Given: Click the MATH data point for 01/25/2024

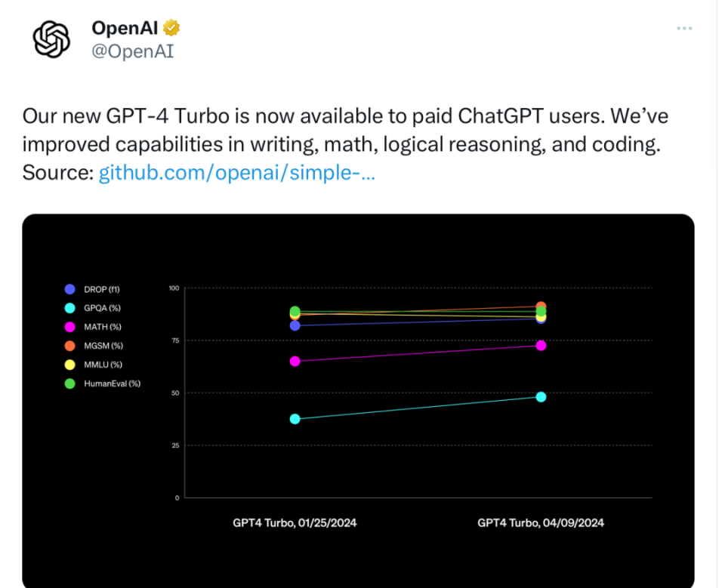Looking at the screenshot, I should click(x=295, y=362).
